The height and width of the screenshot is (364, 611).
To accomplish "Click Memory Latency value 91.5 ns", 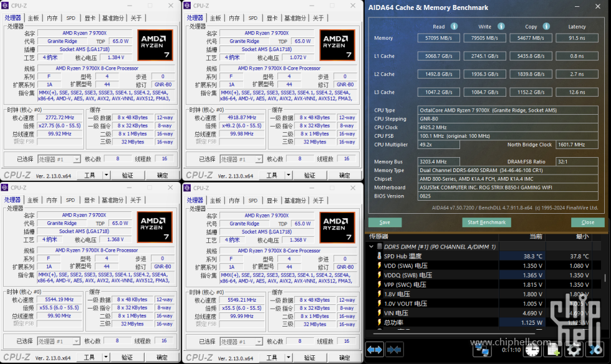I will point(577,38).
